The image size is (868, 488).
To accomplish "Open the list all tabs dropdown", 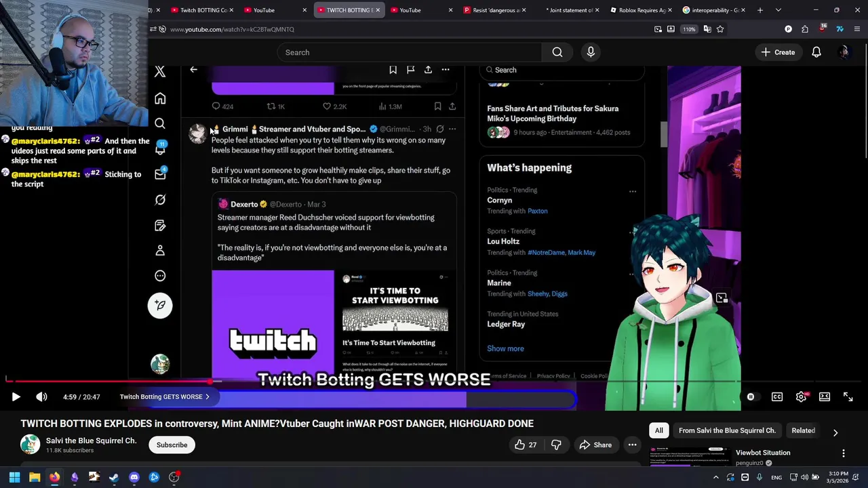I will click(778, 10).
